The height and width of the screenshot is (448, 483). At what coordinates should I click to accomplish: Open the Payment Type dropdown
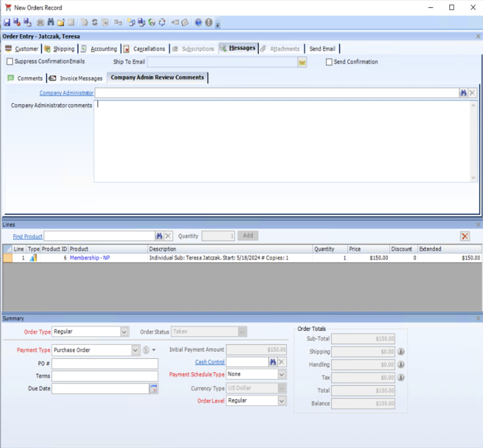coord(135,350)
